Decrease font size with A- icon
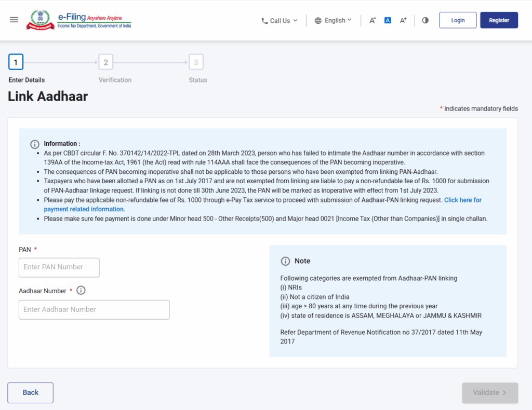 pyautogui.click(x=373, y=20)
